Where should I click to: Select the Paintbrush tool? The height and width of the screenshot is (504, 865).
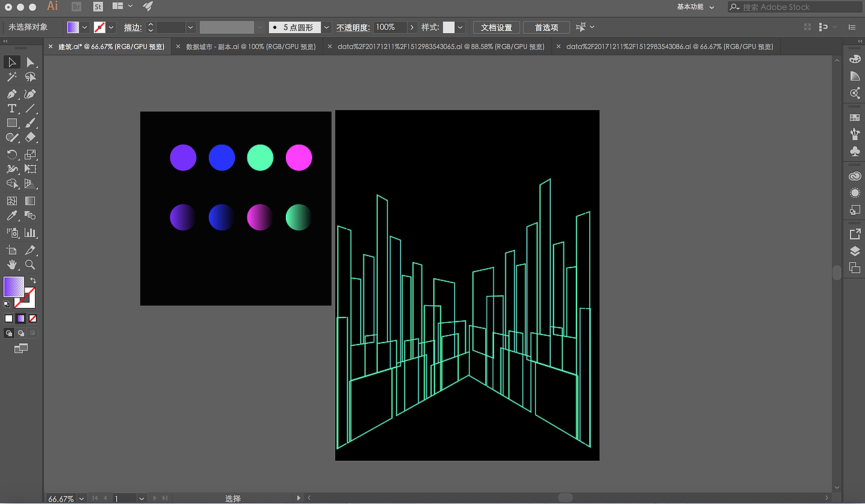pos(30,123)
